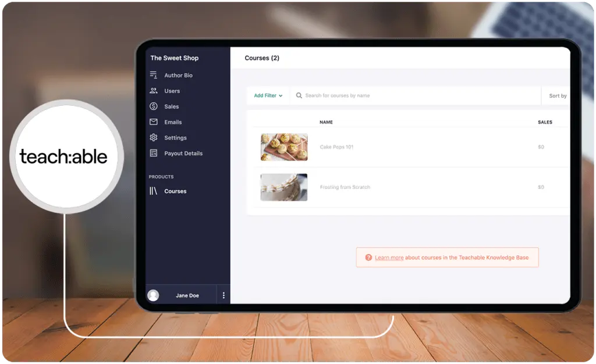The width and height of the screenshot is (596, 364).
Task: Click the PRODUCTS section label
Action: click(x=161, y=177)
